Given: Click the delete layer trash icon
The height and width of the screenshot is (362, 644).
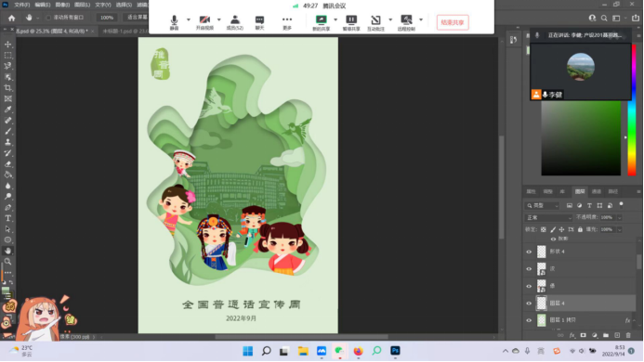Looking at the screenshot, I should pyautogui.click(x=628, y=335).
